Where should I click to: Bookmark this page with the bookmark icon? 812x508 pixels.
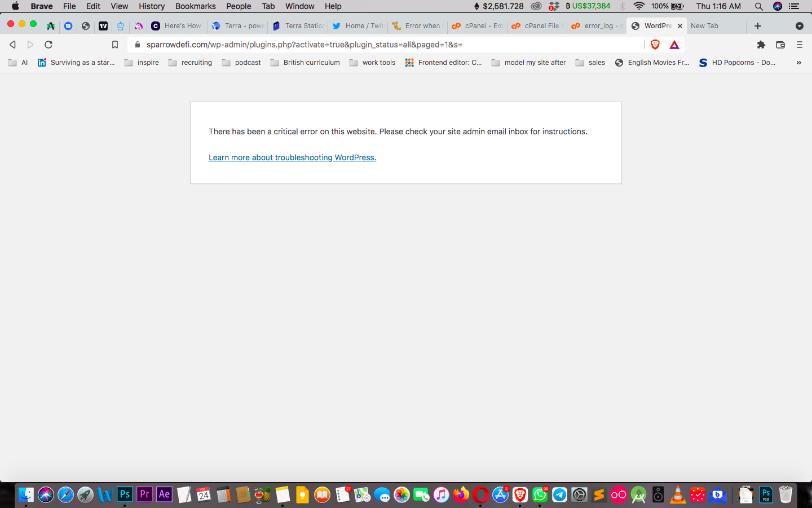[x=115, y=45]
